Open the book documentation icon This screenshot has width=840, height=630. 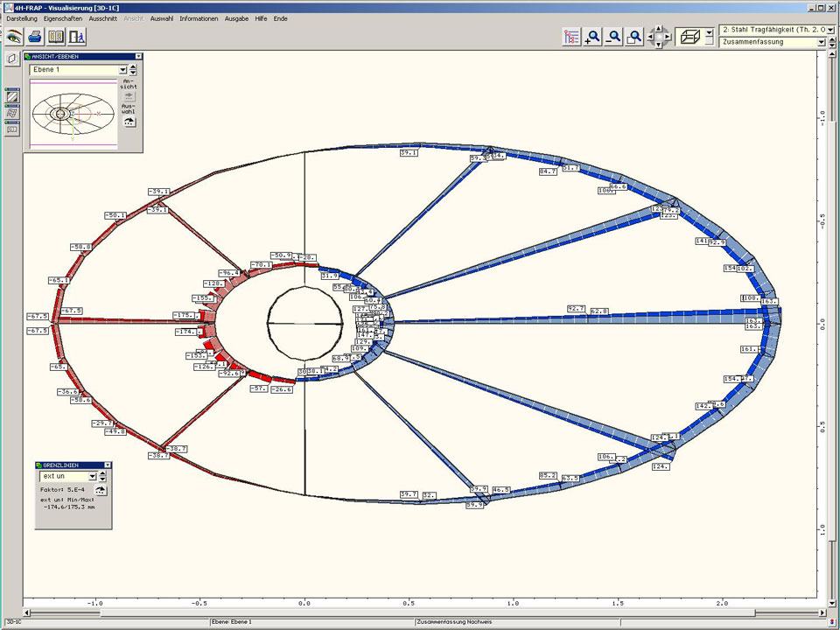click(57, 37)
